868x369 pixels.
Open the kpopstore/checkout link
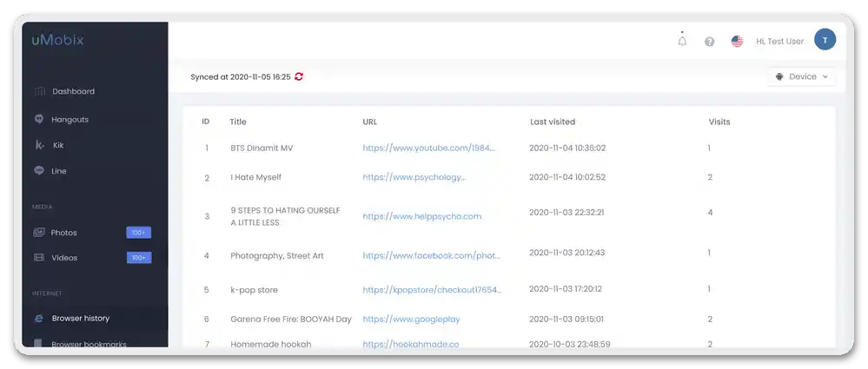click(433, 290)
